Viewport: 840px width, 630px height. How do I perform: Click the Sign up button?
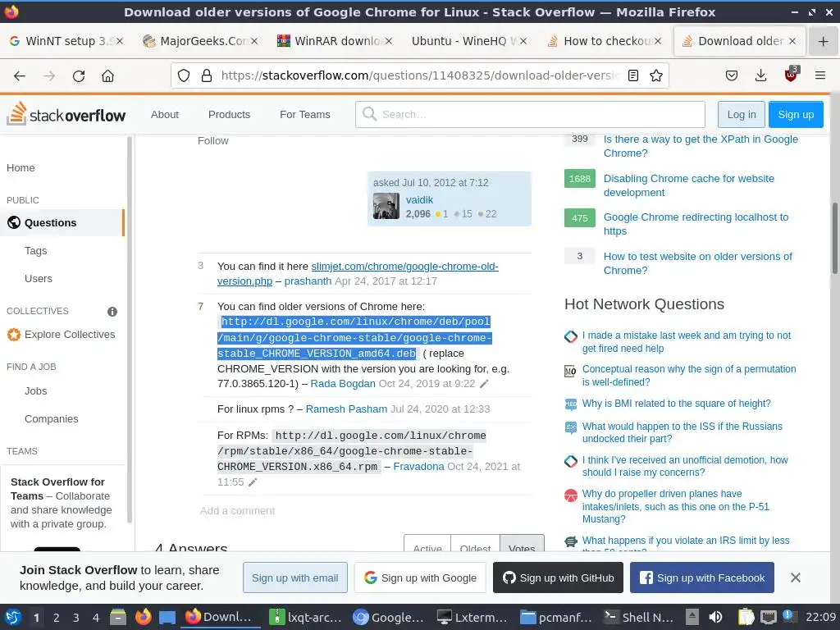point(796,115)
